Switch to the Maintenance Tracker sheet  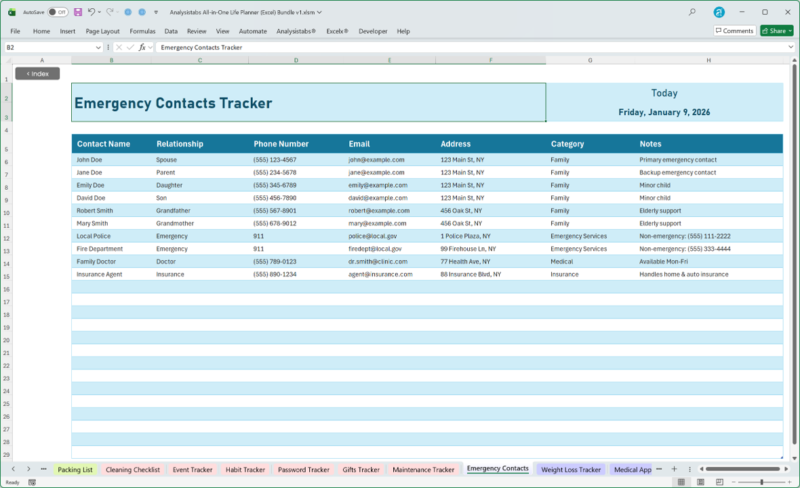[x=423, y=470]
